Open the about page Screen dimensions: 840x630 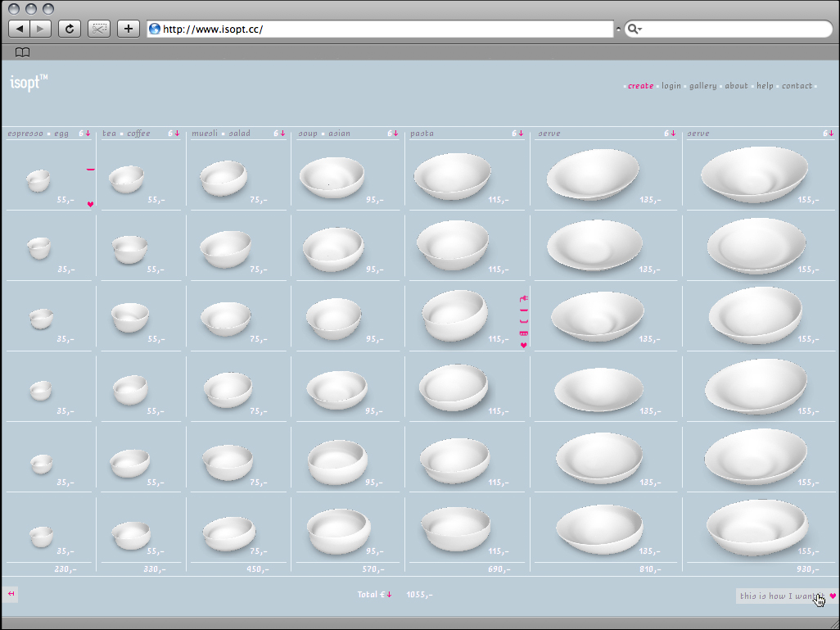(x=737, y=86)
